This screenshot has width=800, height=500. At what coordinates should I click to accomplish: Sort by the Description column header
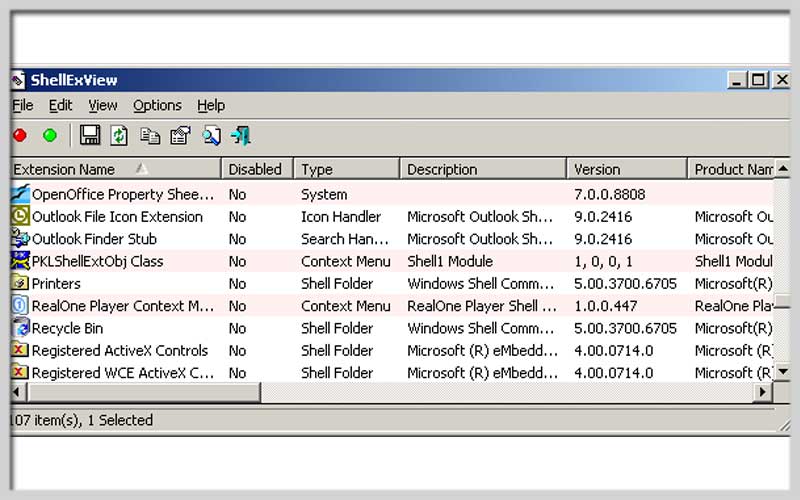(x=483, y=169)
